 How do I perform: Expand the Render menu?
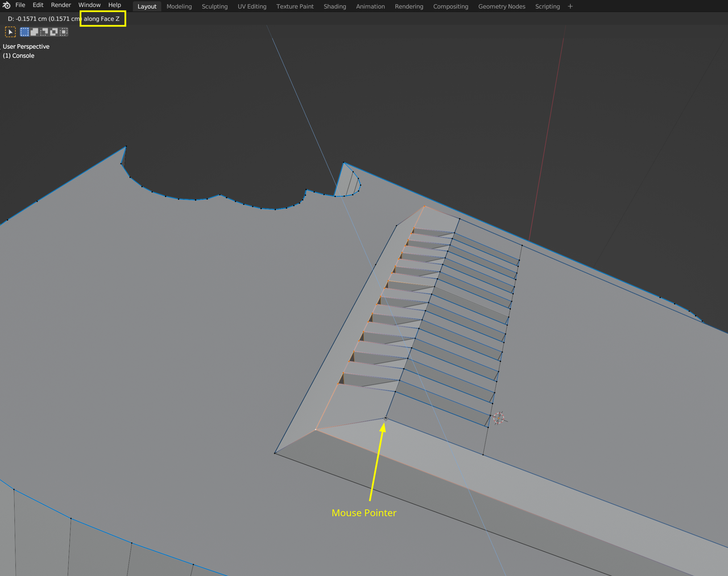point(61,5)
